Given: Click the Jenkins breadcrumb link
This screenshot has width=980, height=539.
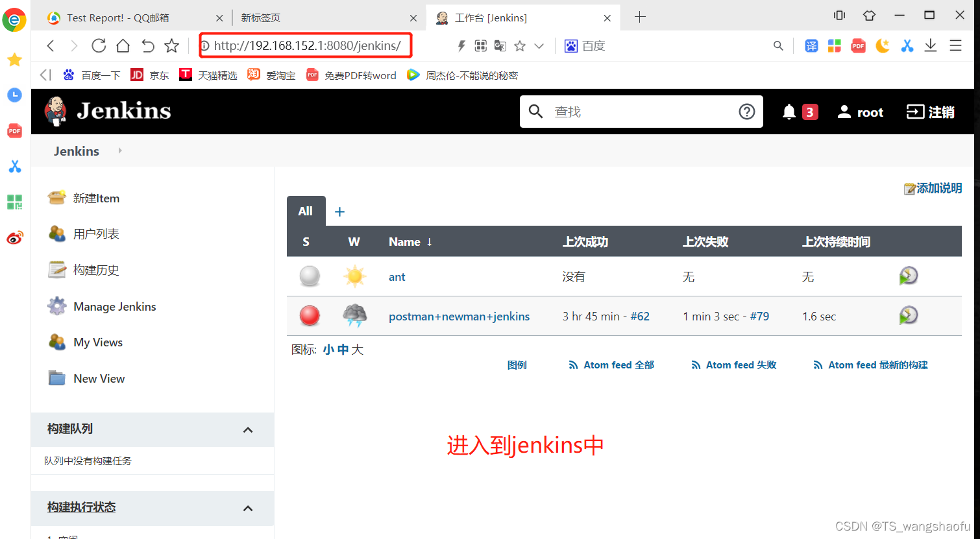Looking at the screenshot, I should (x=77, y=151).
